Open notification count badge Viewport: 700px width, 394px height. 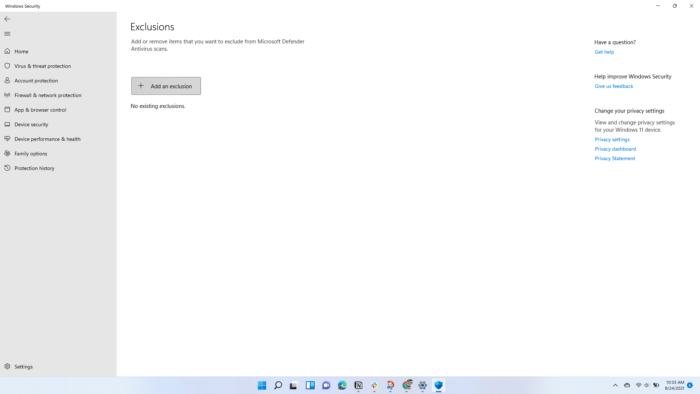click(690, 386)
